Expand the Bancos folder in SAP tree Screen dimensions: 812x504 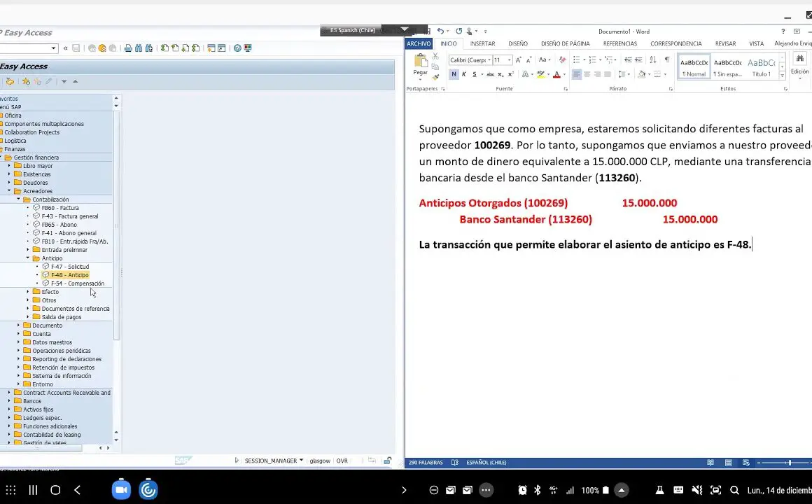click(9, 401)
